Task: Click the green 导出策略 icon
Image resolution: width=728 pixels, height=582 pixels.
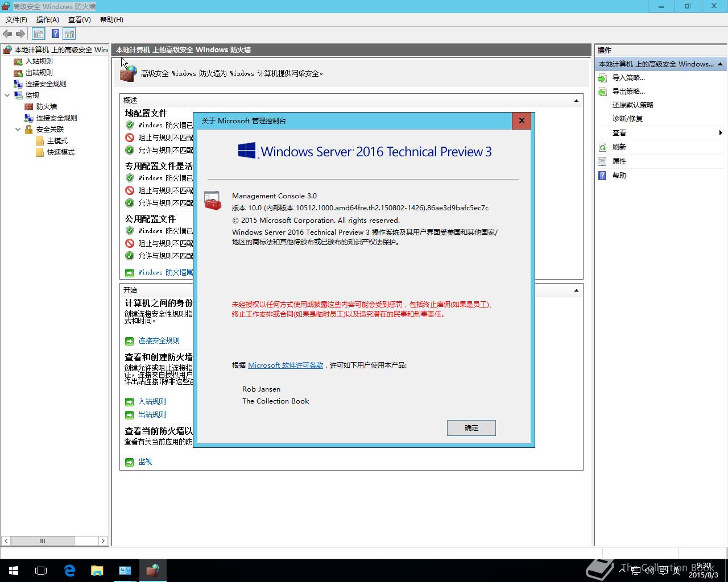Action: tap(602, 92)
